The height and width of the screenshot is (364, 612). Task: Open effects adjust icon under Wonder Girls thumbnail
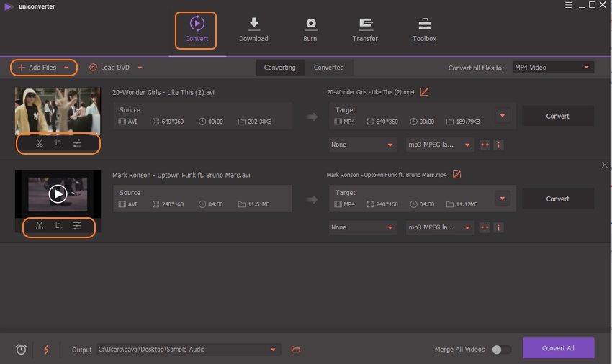click(76, 143)
